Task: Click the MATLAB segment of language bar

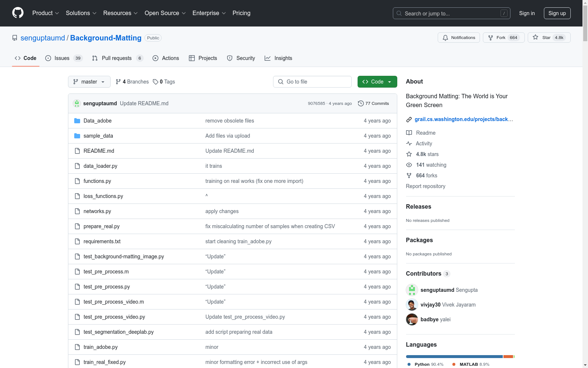Action: (x=508, y=357)
